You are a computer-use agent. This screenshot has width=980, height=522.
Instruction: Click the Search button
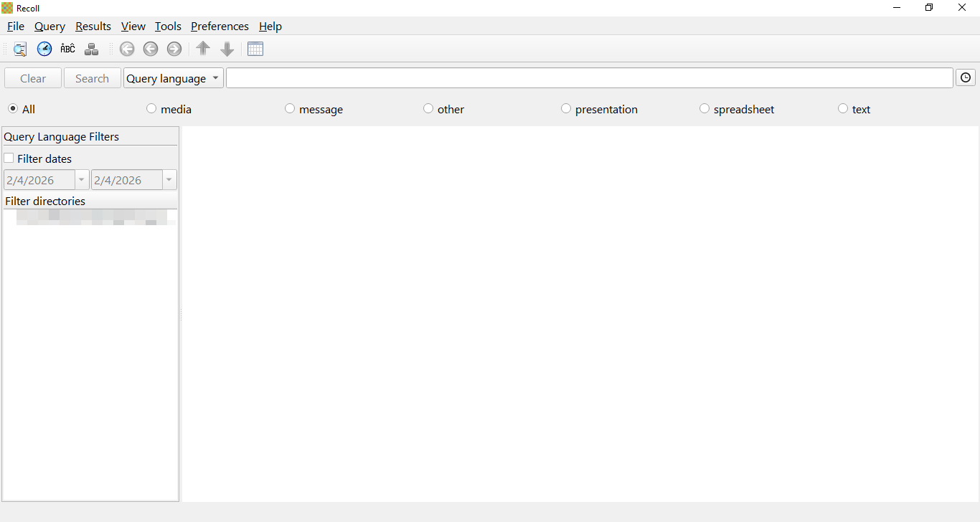point(92,78)
